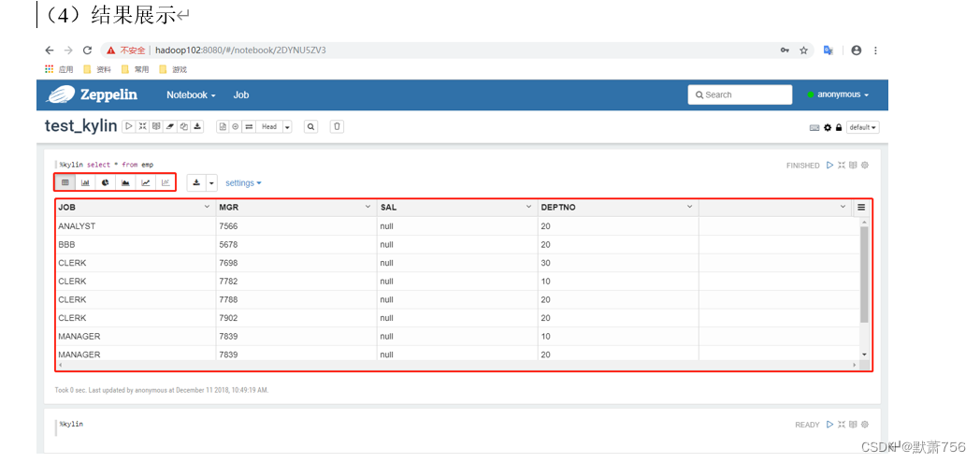Compare revisions using the swap arrows icon

coord(249,126)
